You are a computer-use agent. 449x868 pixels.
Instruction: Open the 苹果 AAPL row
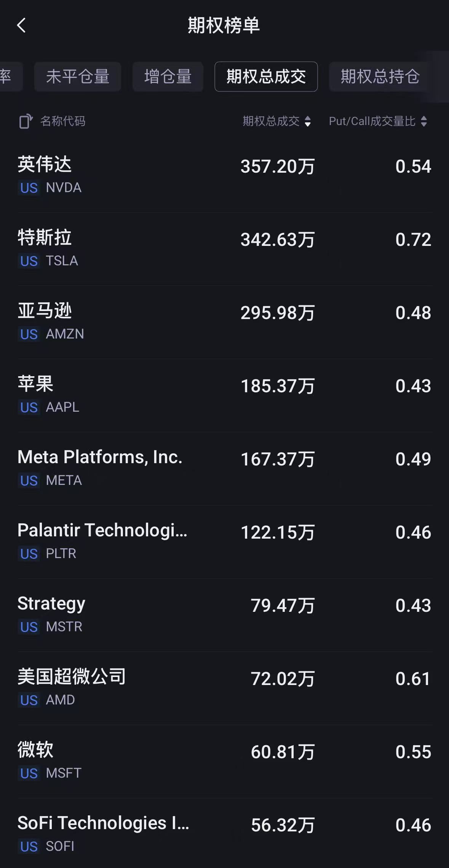point(224,395)
